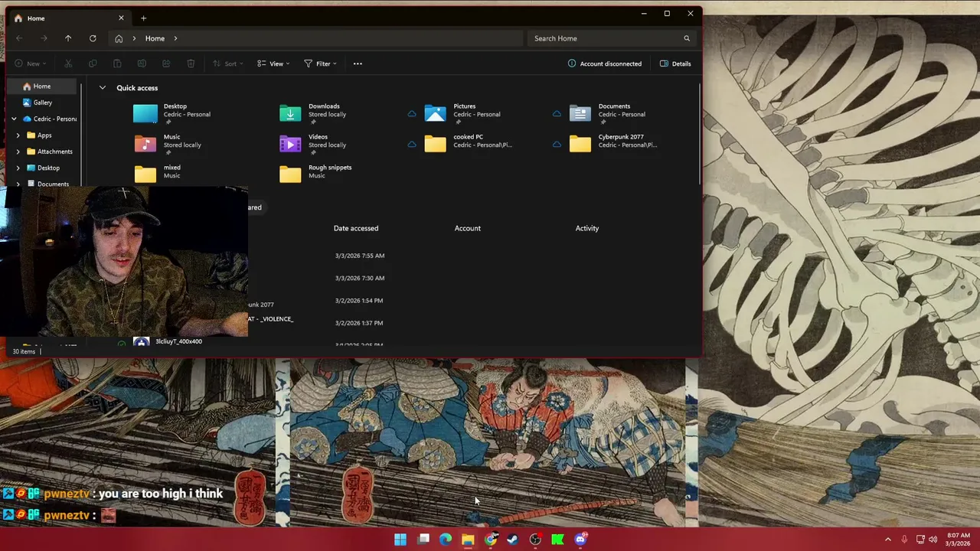Open the New dropdown menu
This screenshot has width=980, height=551.
pyautogui.click(x=31, y=64)
